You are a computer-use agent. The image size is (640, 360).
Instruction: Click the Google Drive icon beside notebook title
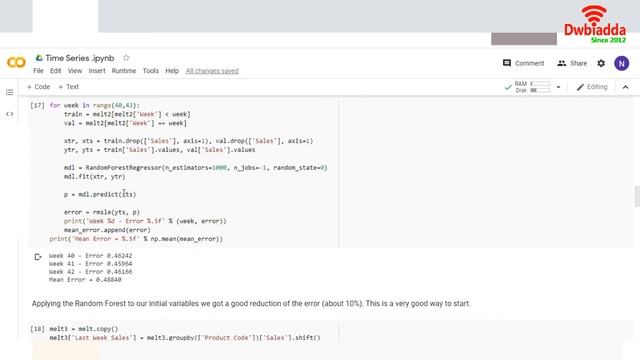coord(39,58)
